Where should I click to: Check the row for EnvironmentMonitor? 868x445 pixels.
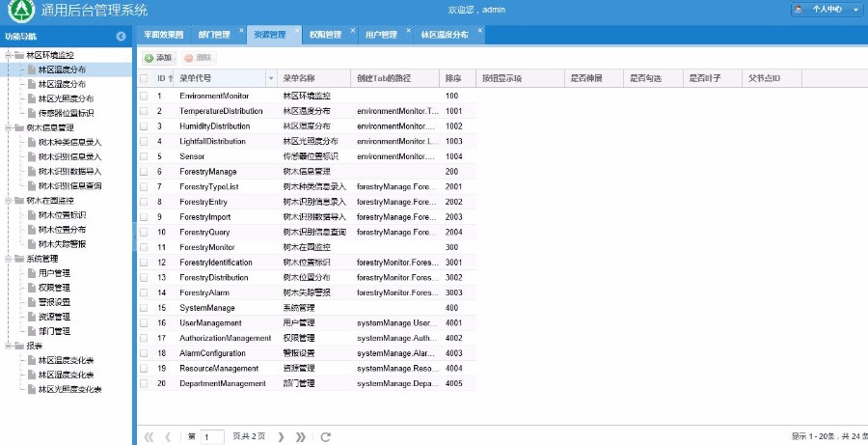(144, 96)
